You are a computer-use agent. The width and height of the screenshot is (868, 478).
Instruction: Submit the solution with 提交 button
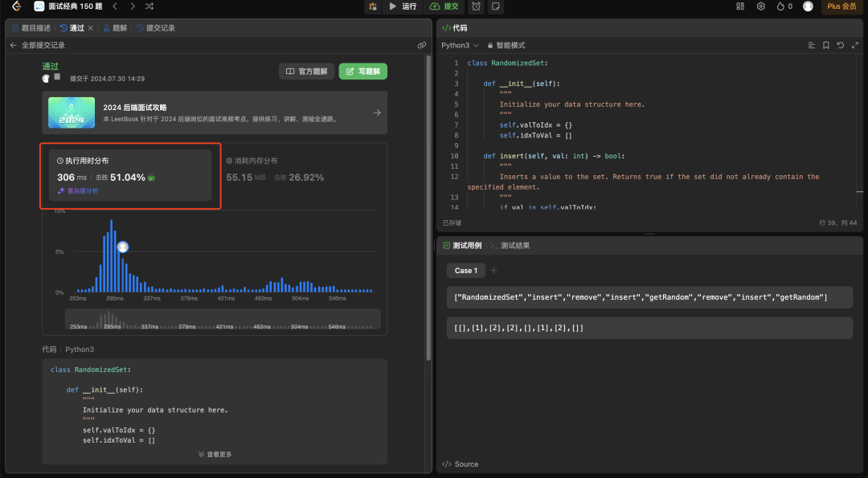(444, 6)
